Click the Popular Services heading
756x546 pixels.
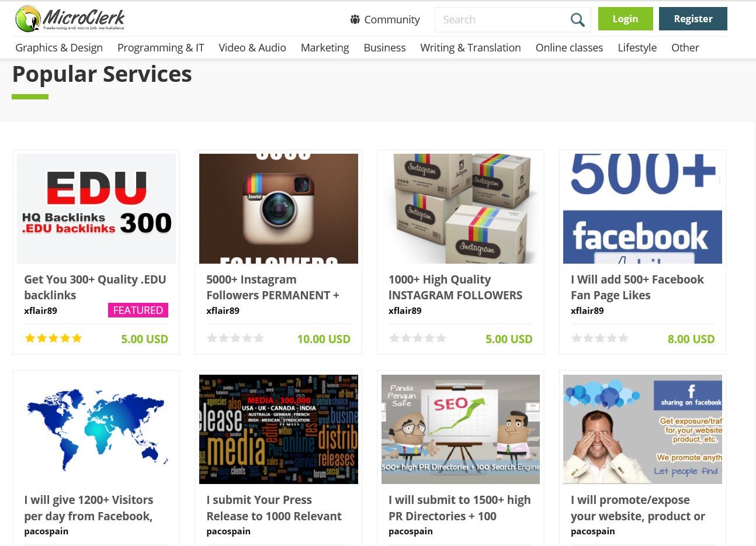click(102, 74)
